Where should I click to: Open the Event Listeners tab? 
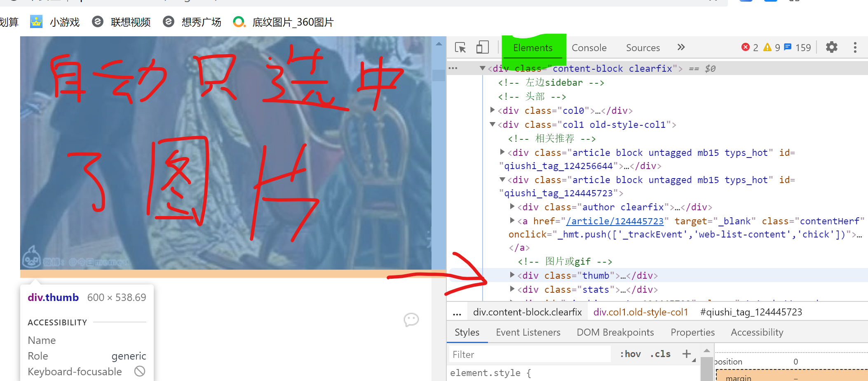tap(528, 332)
